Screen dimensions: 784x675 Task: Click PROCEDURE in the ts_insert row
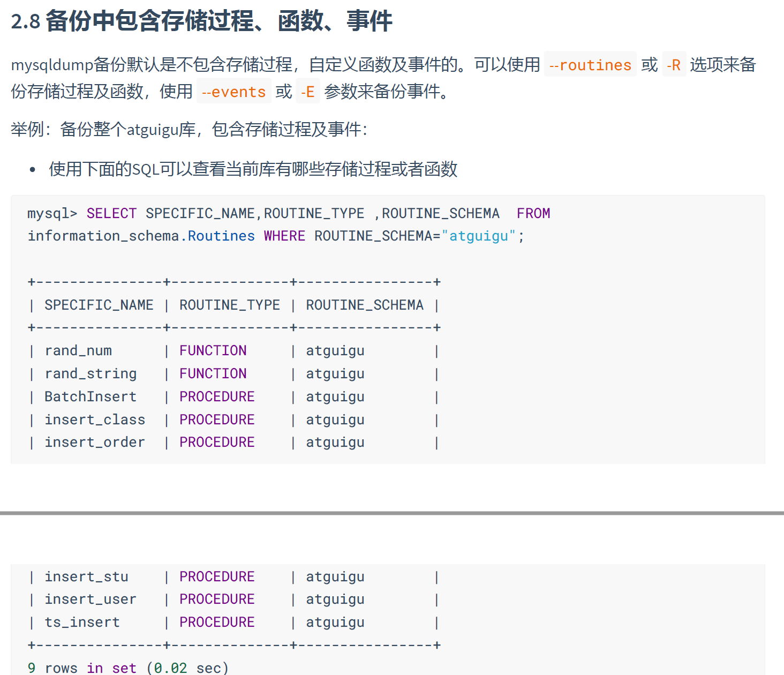pyautogui.click(x=217, y=622)
